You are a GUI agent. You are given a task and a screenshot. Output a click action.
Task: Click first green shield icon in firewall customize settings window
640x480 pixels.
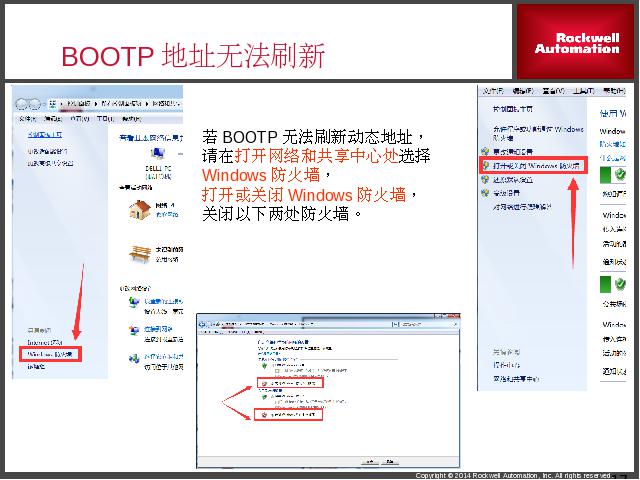click(264, 365)
